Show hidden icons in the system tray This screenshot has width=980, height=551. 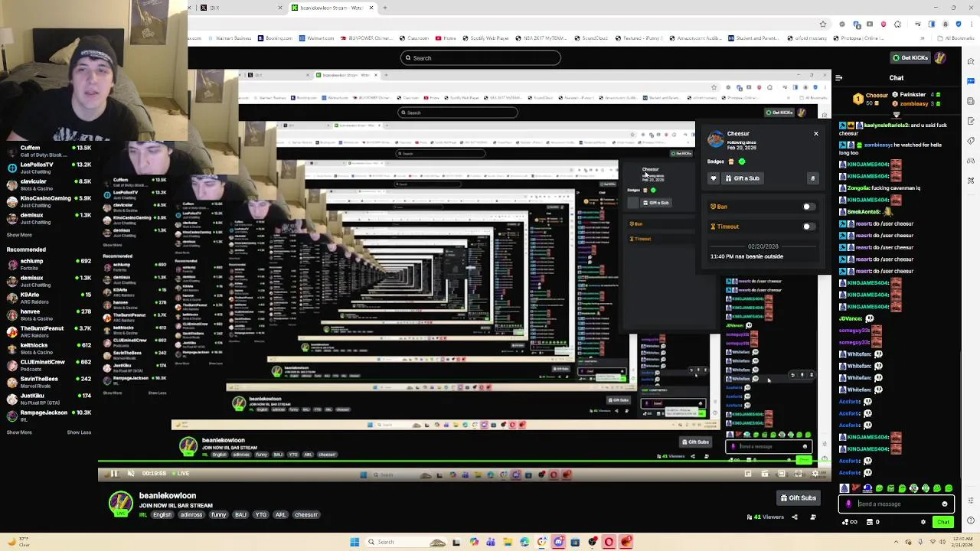896,542
